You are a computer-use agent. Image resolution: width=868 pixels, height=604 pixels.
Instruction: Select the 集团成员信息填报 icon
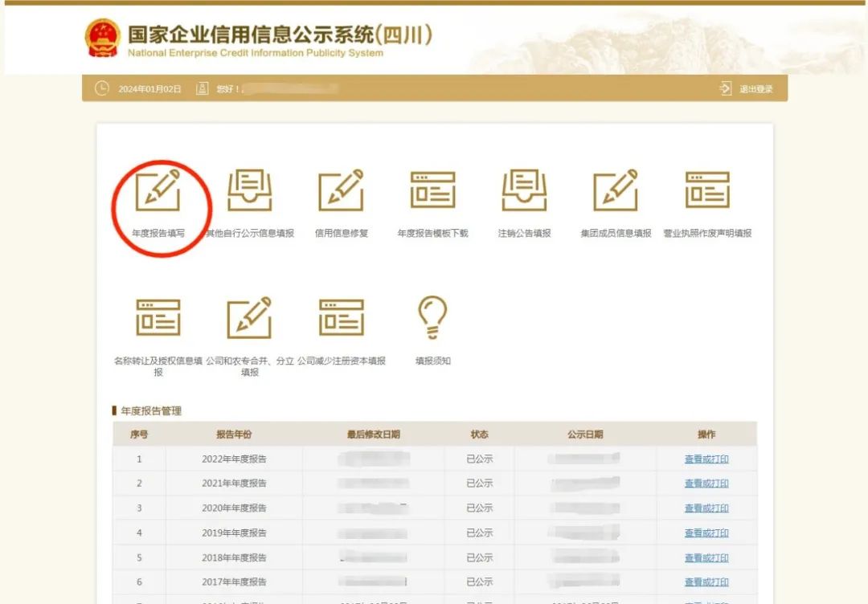tap(616, 192)
